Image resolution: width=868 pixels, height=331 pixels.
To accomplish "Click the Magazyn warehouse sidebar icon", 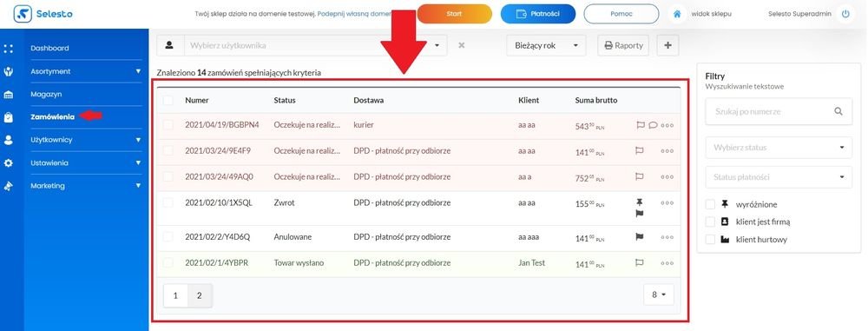I will tap(9, 95).
